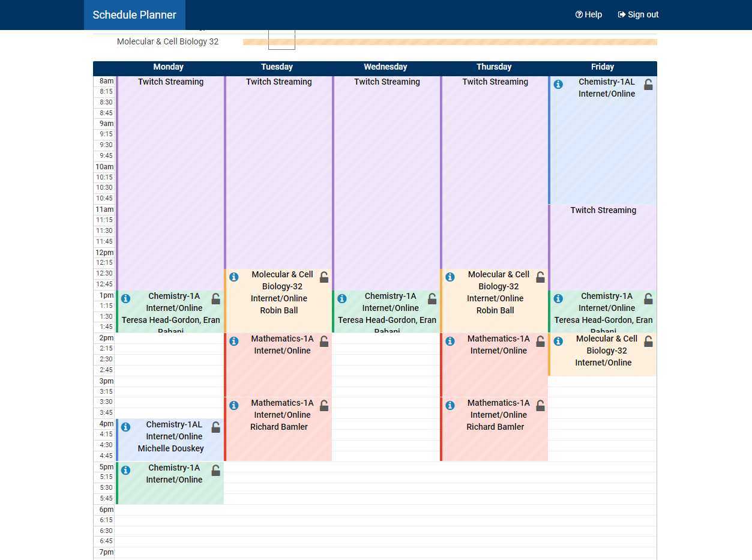The height and width of the screenshot is (560, 752).
Task: Click info icon on Tuesday's 2pm Mathematics-1A
Action: point(233,341)
